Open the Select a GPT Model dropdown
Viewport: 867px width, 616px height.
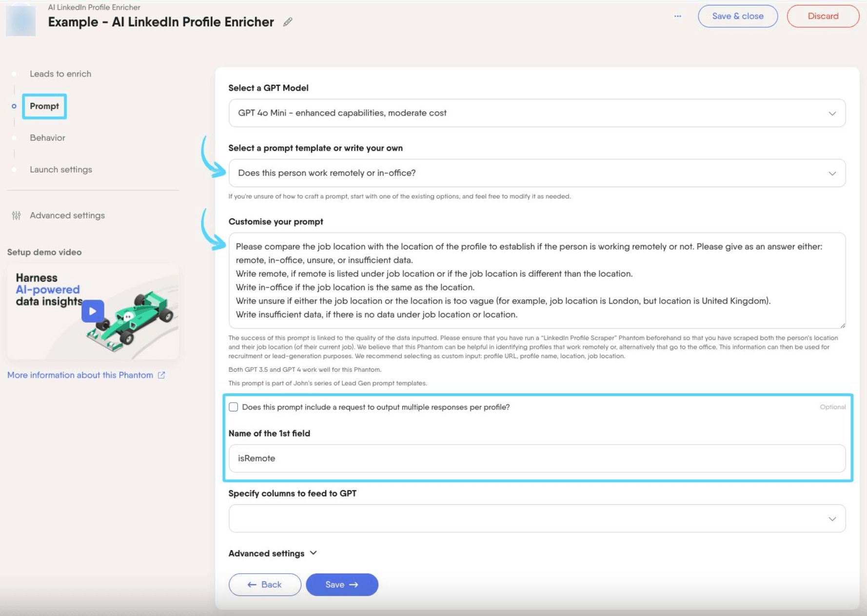coord(537,113)
